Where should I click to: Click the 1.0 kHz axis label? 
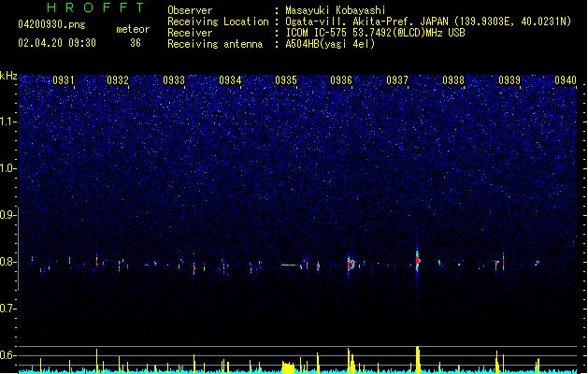pyautogui.click(x=8, y=168)
